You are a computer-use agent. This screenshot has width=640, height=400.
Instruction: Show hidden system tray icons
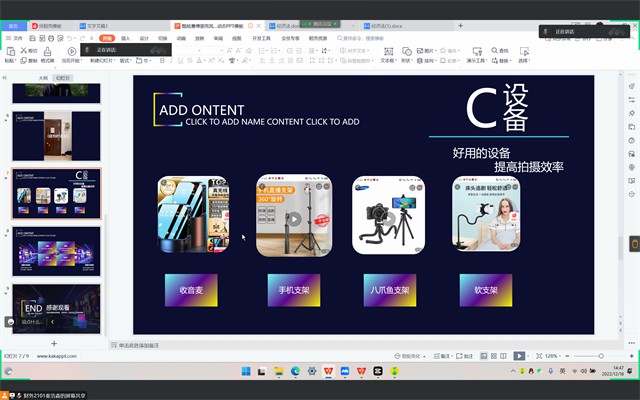tap(513, 371)
